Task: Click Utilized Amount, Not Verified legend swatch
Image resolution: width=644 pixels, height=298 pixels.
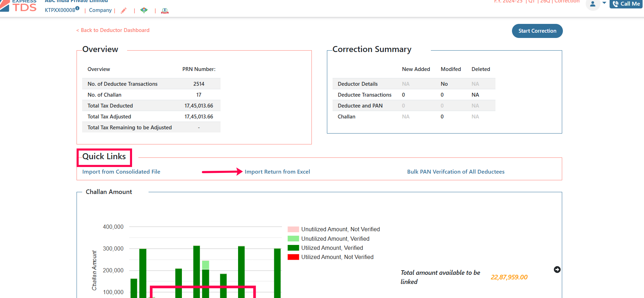Action: tap(293, 257)
